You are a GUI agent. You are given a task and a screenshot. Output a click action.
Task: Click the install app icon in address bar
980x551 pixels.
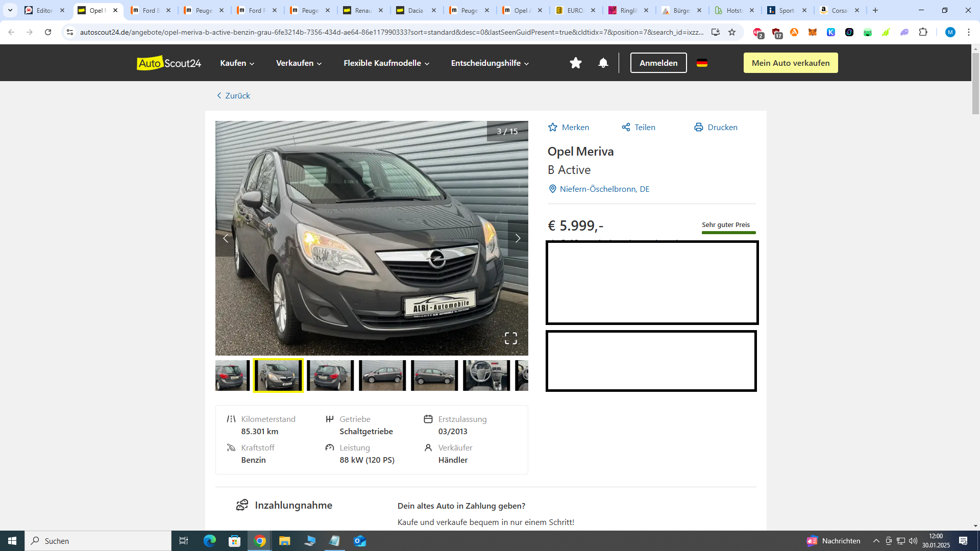[715, 32]
